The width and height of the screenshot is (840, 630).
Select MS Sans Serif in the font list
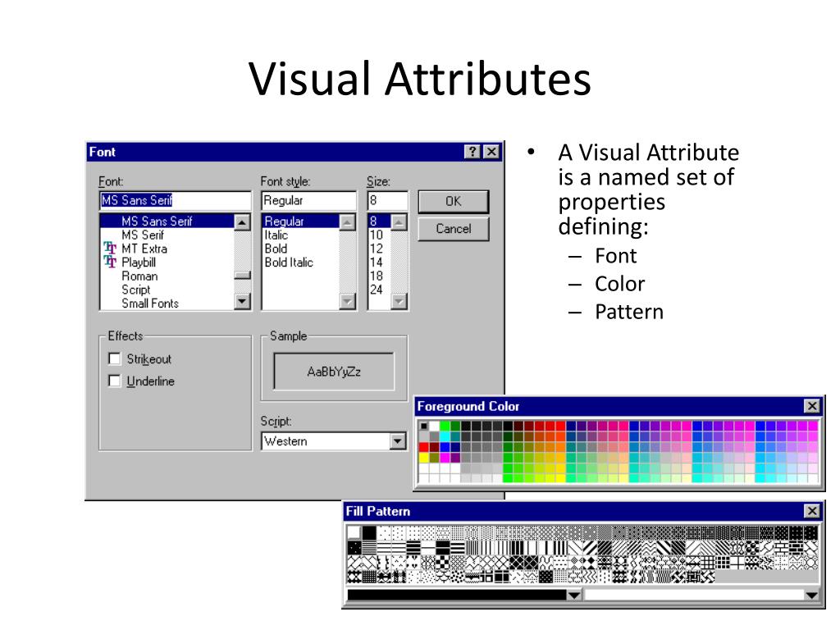tap(167, 221)
